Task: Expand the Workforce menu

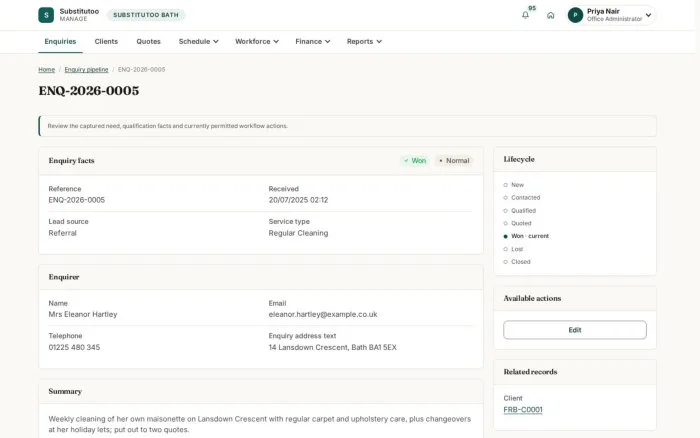Action: [257, 42]
